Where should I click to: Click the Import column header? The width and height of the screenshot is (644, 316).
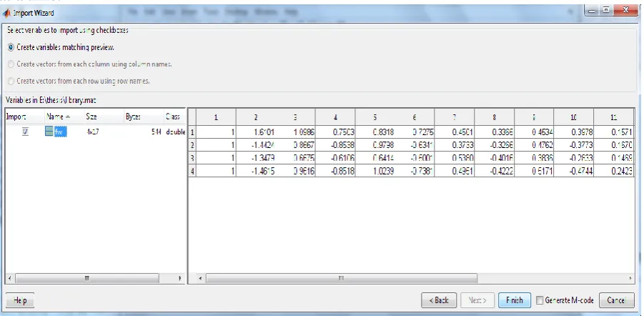(24, 117)
